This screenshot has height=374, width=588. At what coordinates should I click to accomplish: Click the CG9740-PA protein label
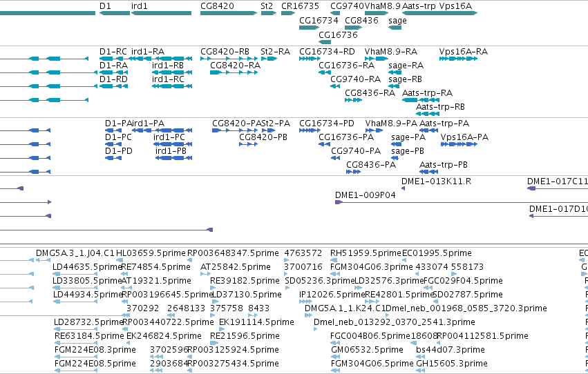[x=356, y=151]
